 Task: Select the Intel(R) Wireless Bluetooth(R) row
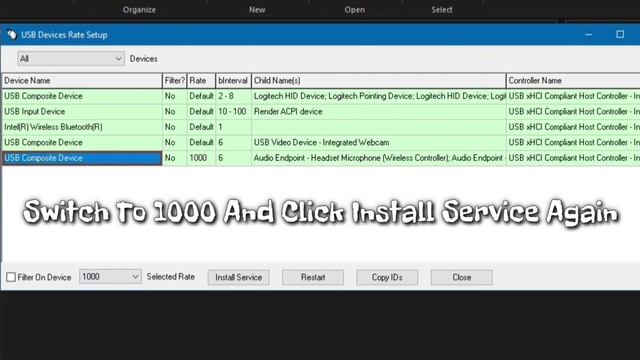pyautogui.click(x=321, y=127)
